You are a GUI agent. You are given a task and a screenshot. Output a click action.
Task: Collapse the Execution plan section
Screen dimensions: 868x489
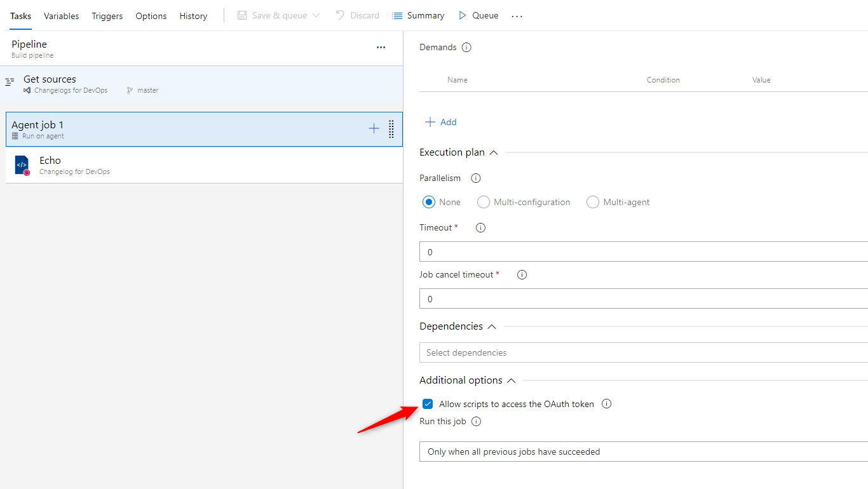[493, 153]
